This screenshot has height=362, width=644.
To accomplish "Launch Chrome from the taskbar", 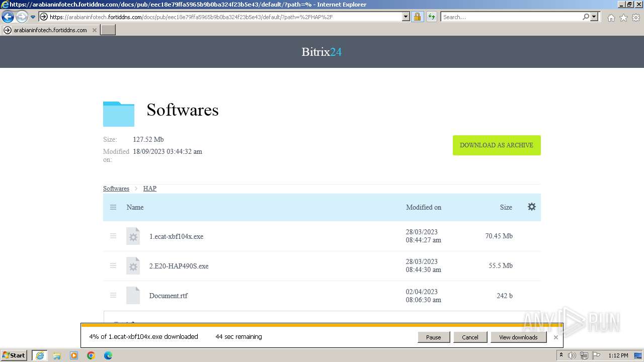I will 91,355.
